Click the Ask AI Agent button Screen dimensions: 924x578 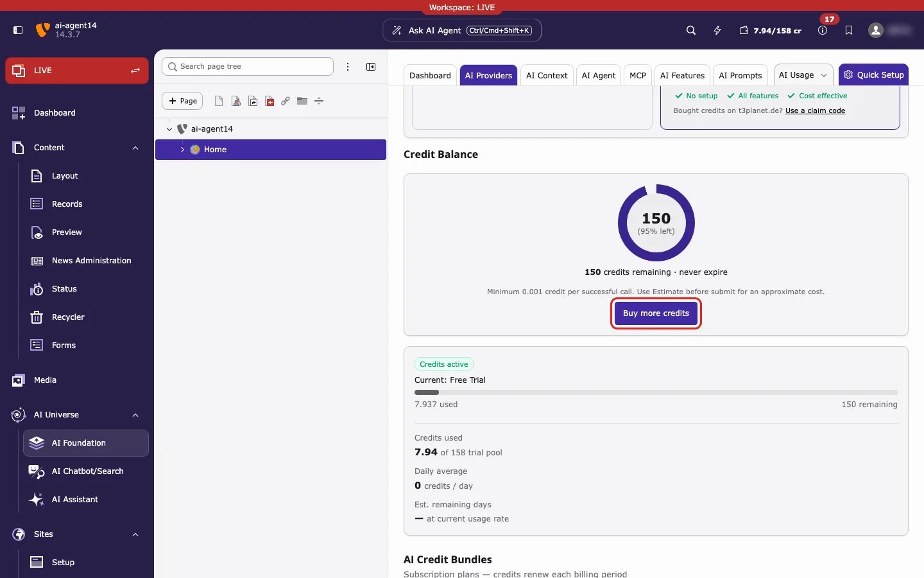[x=462, y=30]
